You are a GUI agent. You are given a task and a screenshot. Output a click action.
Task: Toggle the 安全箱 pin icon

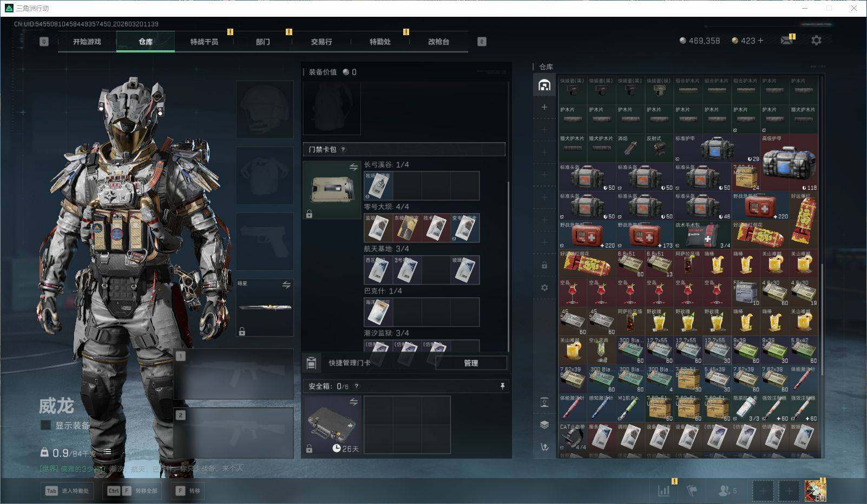pyautogui.click(x=502, y=386)
